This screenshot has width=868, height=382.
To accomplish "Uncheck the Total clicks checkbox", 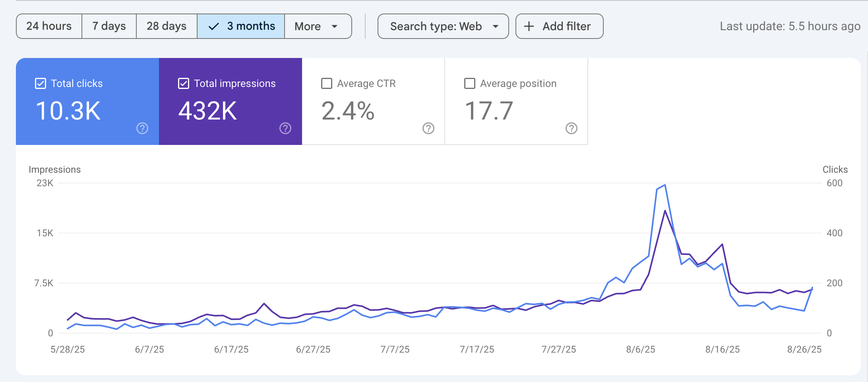I will point(41,83).
